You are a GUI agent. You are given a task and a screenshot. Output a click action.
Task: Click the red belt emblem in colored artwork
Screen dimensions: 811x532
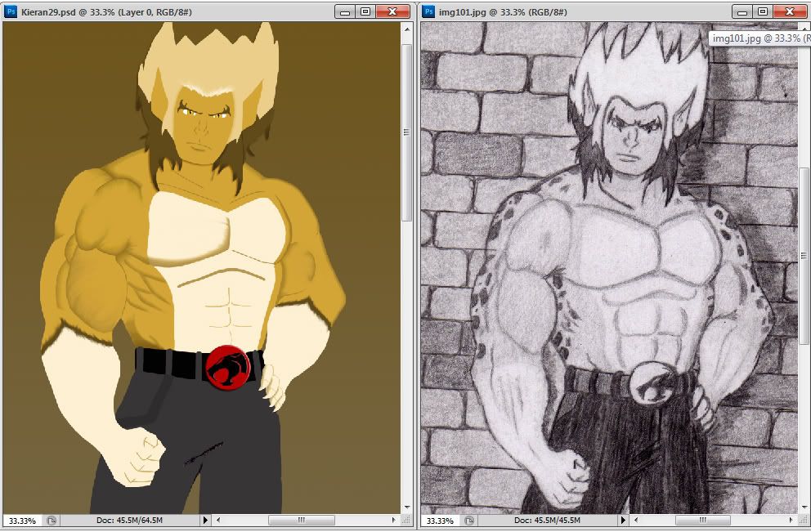tap(227, 368)
